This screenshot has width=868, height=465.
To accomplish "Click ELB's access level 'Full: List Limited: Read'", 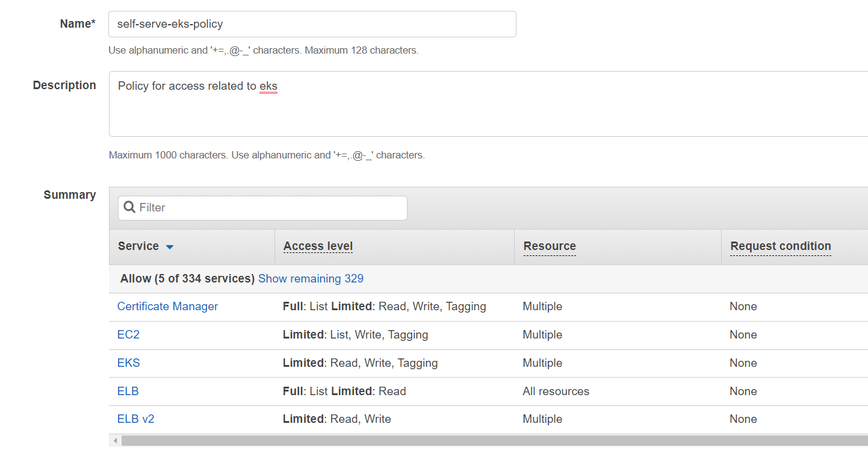I will coord(344,392).
